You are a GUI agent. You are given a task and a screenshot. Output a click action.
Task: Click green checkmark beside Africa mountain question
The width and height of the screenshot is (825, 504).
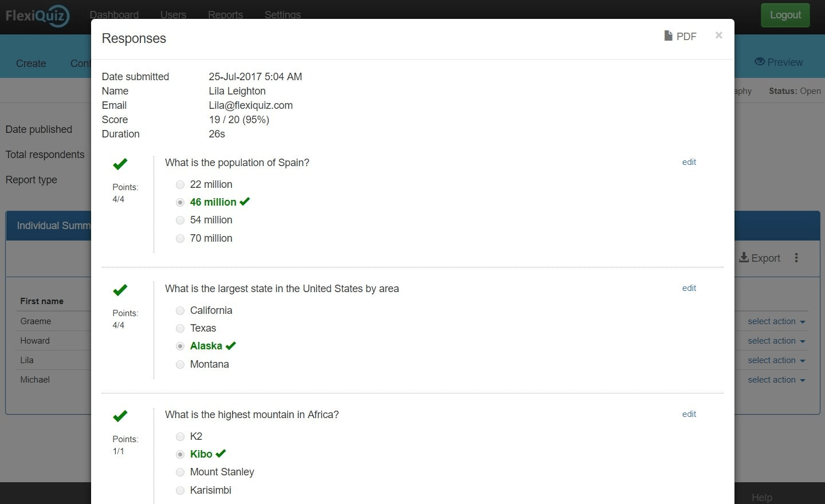[120, 416]
